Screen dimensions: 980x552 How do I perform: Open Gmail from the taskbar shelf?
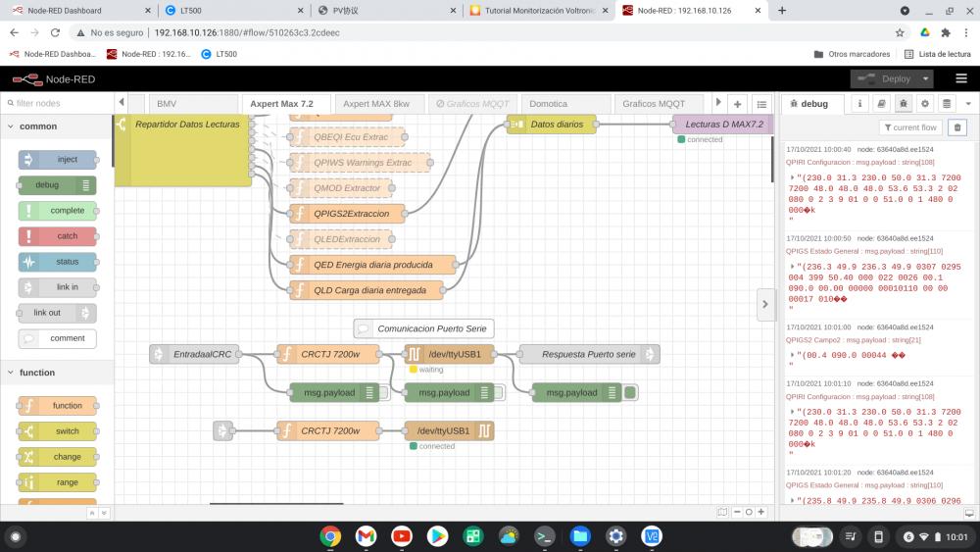pos(367,536)
